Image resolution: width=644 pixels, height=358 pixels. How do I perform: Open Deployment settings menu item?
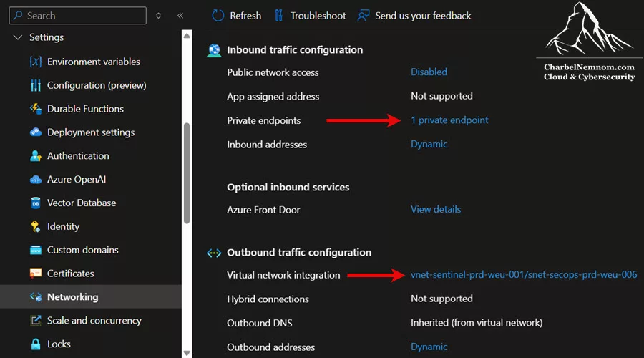click(x=90, y=132)
